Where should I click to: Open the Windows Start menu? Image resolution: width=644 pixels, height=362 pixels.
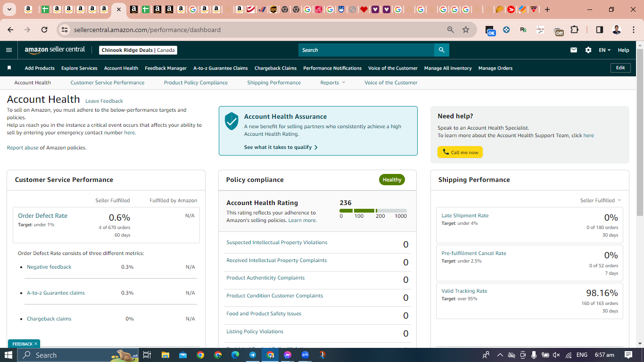8,355
